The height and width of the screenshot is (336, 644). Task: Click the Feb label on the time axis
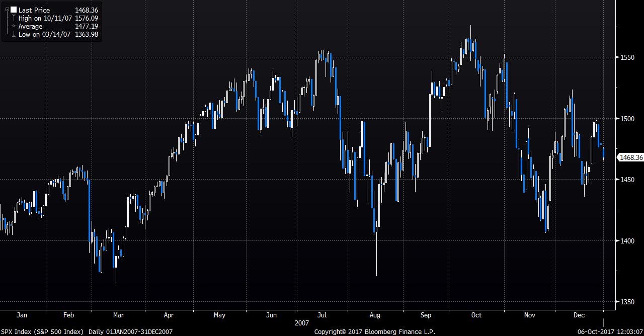(69, 315)
